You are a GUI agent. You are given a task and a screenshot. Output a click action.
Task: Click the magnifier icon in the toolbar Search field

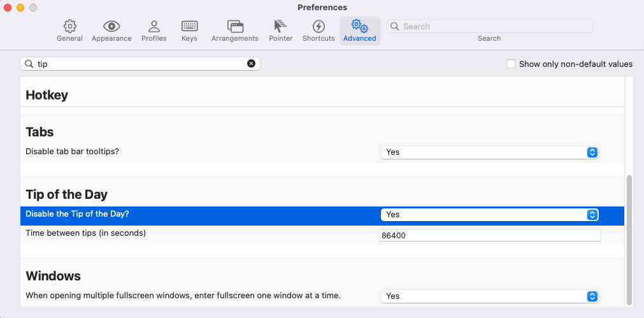pyautogui.click(x=394, y=26)
